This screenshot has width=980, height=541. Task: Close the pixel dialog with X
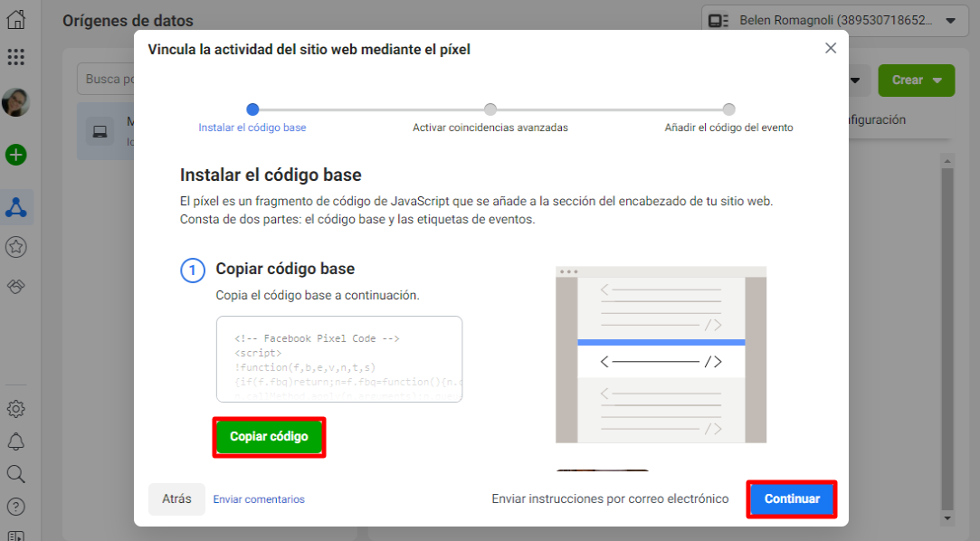point(831,48)
